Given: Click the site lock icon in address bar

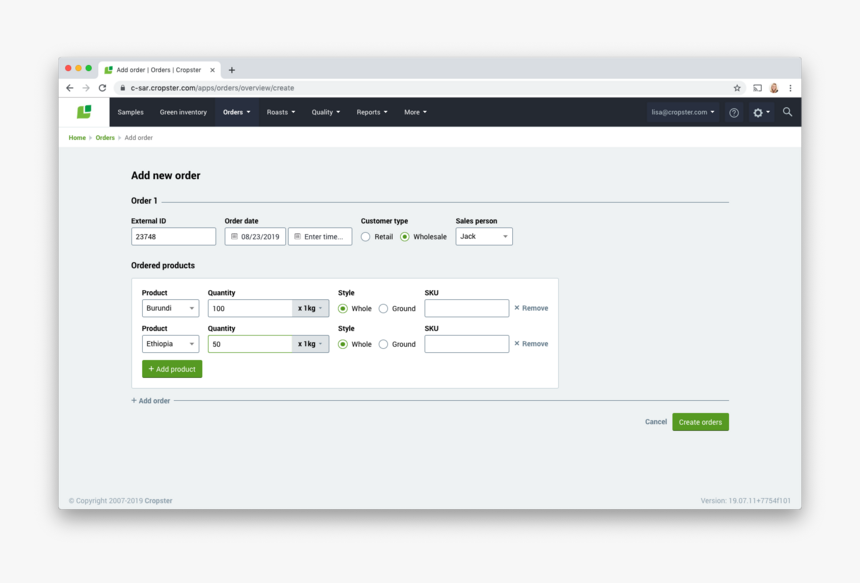Looking at the screenshot, I should [x=122, y=88].
